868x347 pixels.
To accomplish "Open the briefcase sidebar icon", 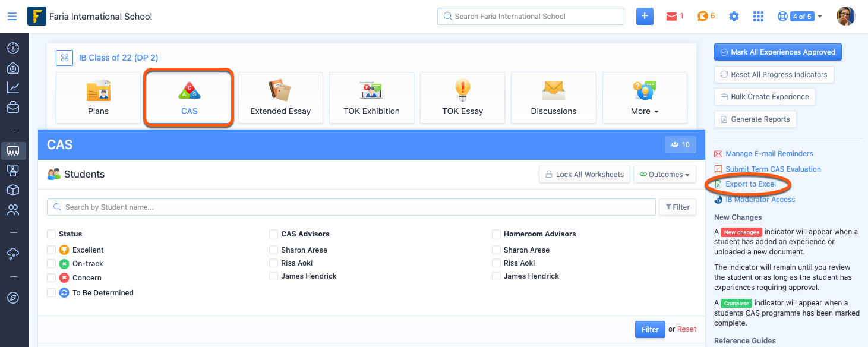I will coord(13,108).
